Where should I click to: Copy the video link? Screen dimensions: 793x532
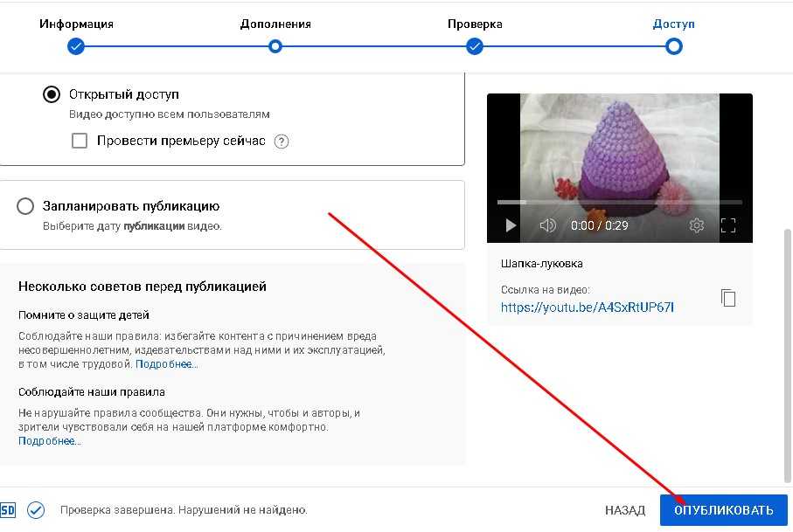pyautogui.click(x=728, y=298)
